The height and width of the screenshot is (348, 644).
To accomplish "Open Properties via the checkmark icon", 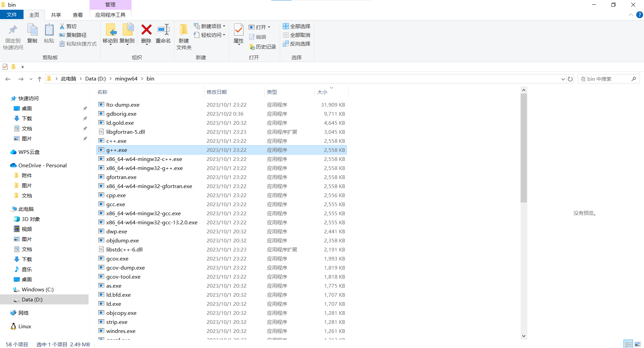I will (238, 30).
